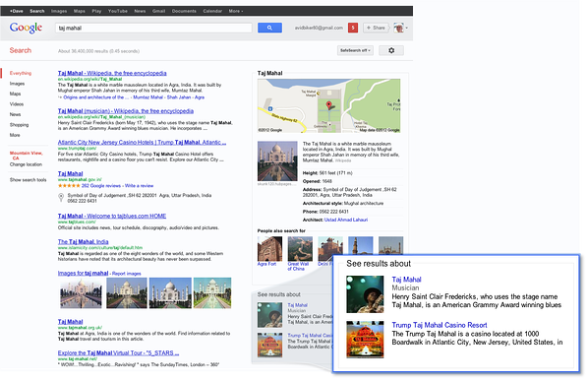Click Ustad Ahmad Lahauri architect link
Image resolution: width=588 pixels, height=381 pixels.
[x=346, y=220]
